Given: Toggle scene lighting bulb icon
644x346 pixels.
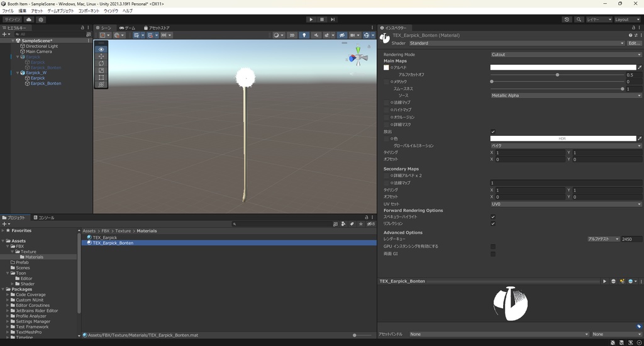Looking at the screenshot, I should 304,35.
